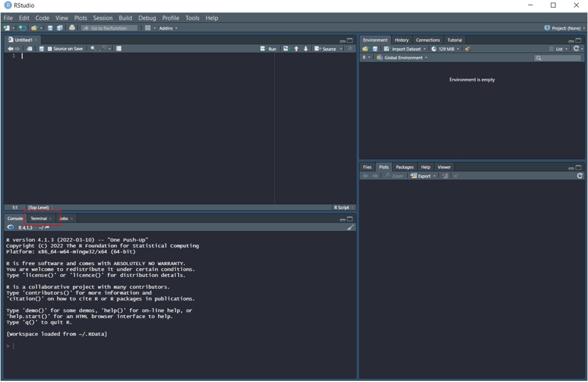The width and height of the screenshot is (588, 382).
Task: Open the Project: (None) dropdown
Action: (565, 28)
